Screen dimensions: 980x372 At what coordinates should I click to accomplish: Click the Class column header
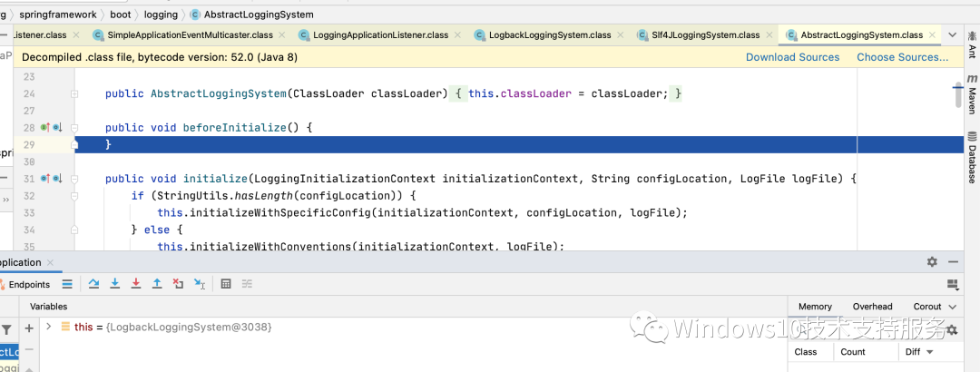coord(806,352)
